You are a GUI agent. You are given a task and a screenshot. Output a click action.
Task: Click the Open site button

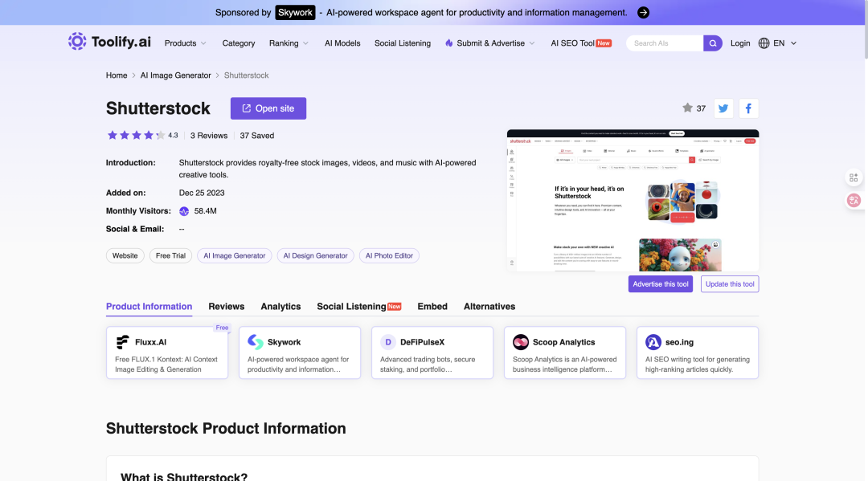(x=268, y=108)
